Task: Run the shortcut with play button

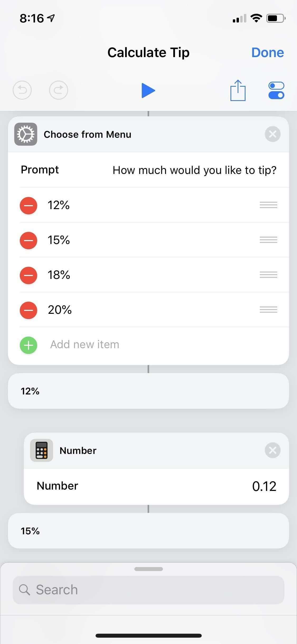Action: [x=148, y=90]
